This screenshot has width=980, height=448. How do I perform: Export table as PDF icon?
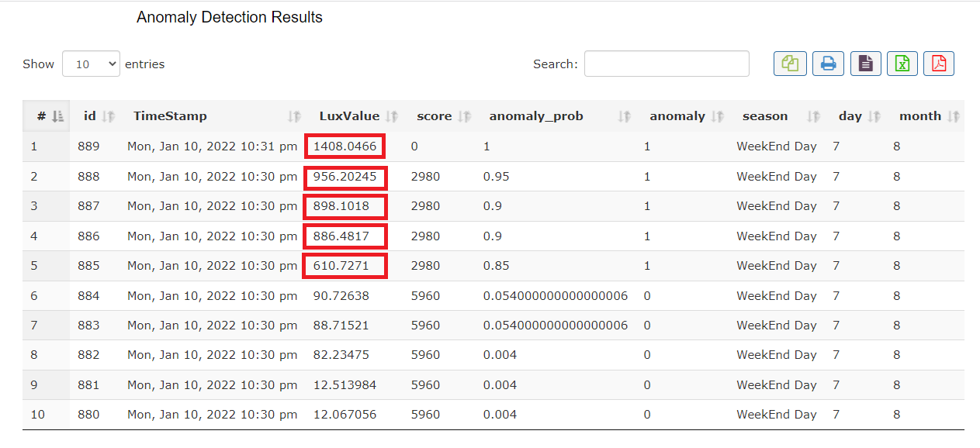coord(939,64)
